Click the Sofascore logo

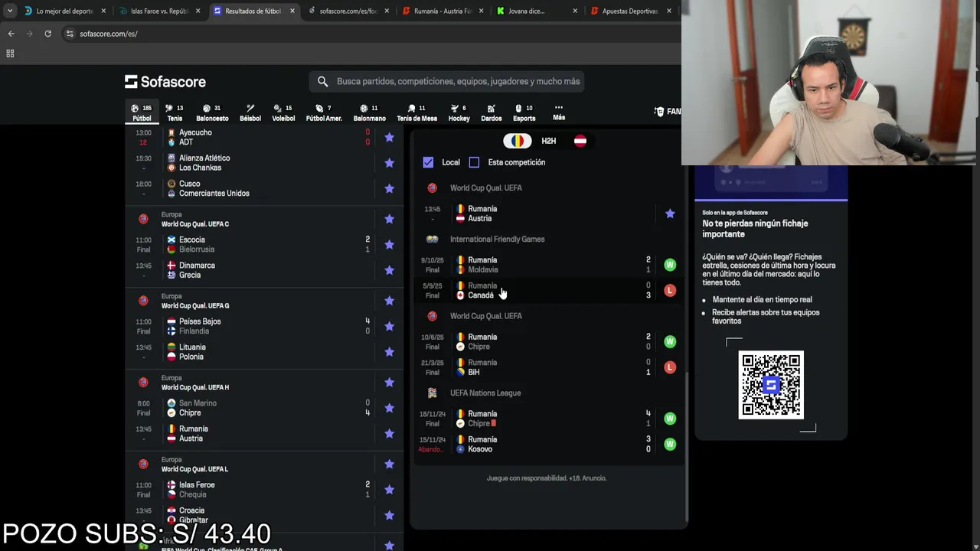(x=165, y=82)
